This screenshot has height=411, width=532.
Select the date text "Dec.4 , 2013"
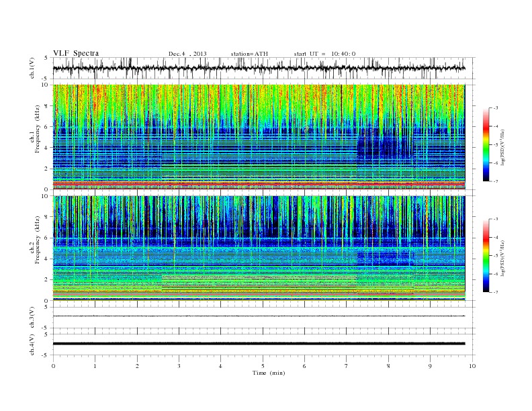tap(187, 54)
